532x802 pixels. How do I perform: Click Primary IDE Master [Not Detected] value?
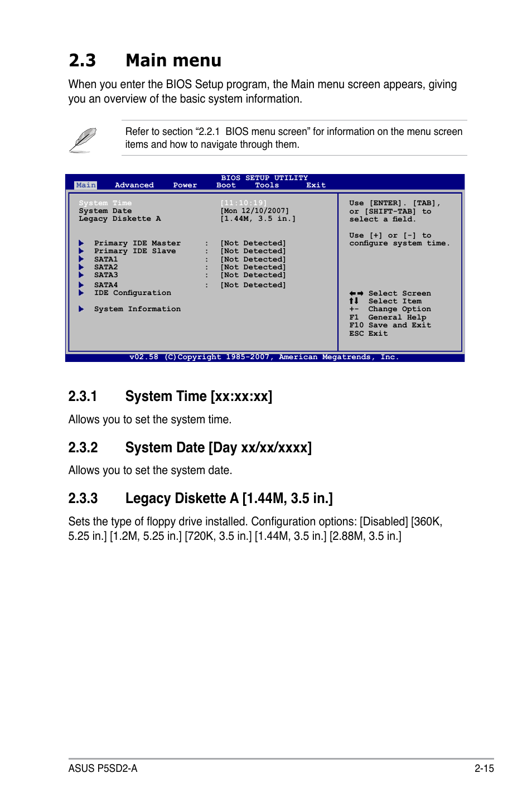click(x=253, y=243)
